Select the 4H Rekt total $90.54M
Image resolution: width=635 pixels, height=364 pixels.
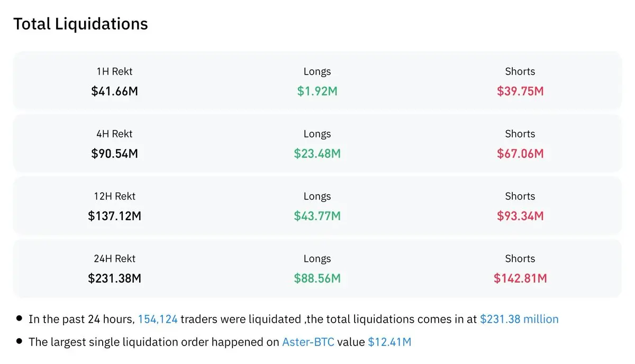point(114,153)
